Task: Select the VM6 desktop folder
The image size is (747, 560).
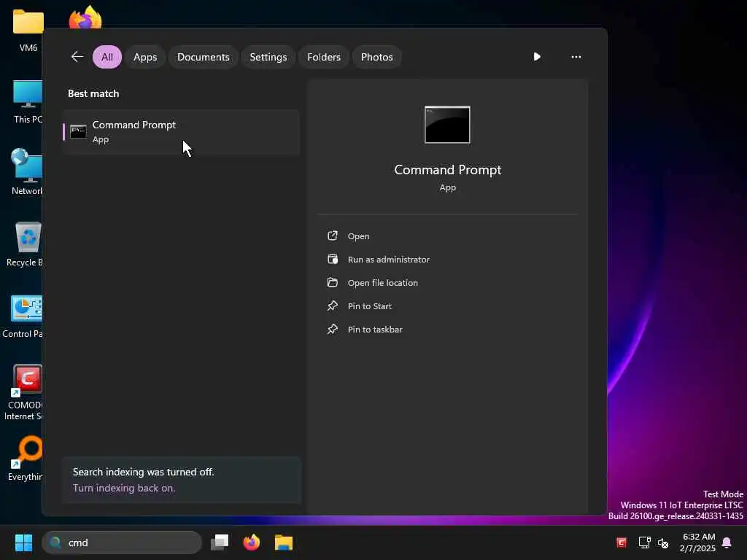Action: [x=28, y=30]
